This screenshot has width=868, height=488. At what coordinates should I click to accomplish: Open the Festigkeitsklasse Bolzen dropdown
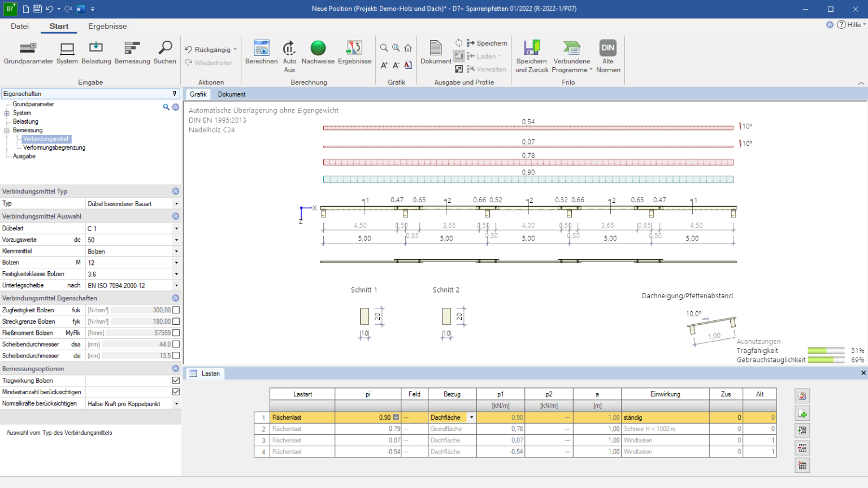pyautogui.click(x=176, y=274)
